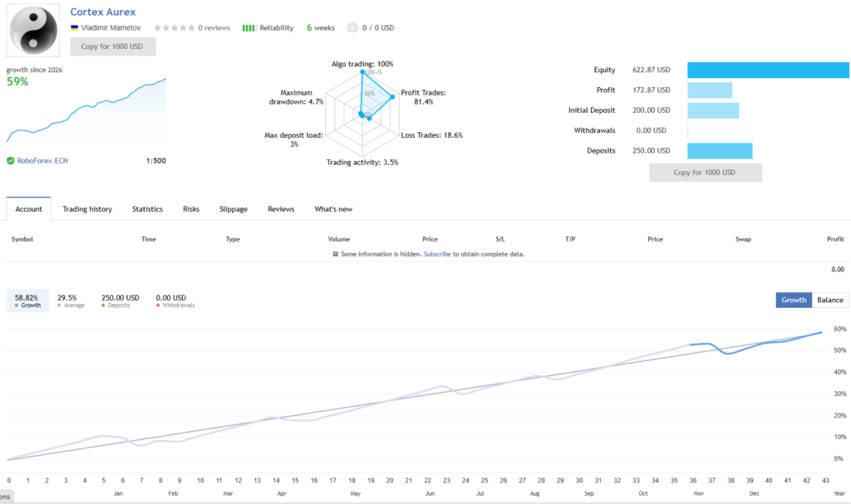The height and width of the screenshot is (504, 851).
Task: Click the 6 weeks text
Action: pos(321,27)
